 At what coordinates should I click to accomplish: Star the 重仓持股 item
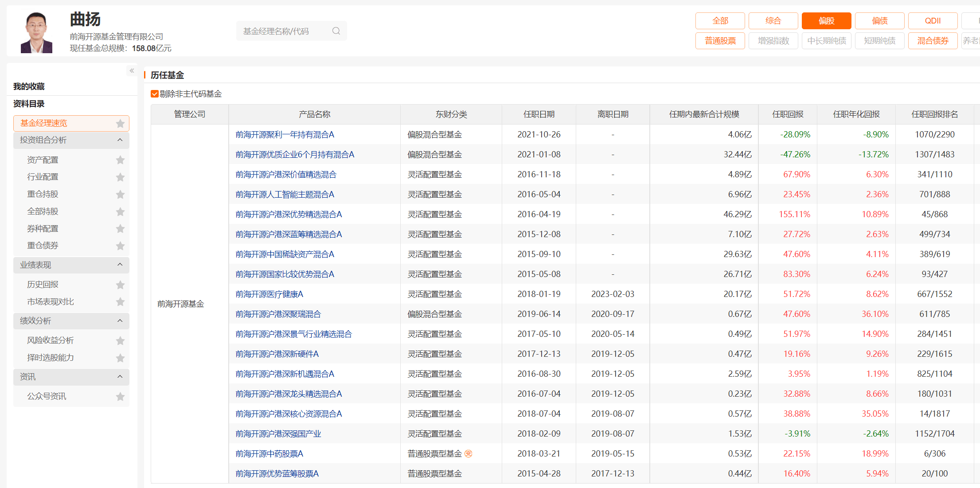tap(120, 195)
